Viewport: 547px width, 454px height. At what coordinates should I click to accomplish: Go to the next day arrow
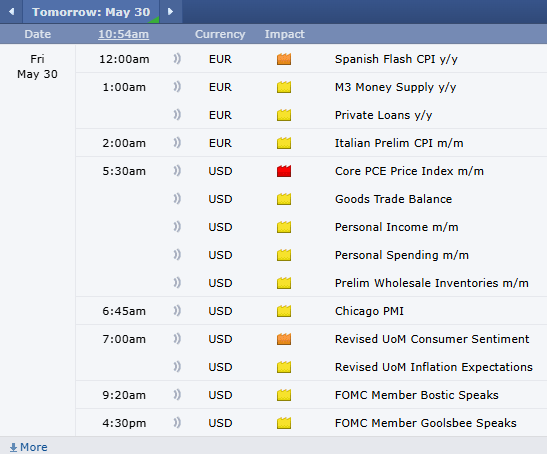pos(170,12)
